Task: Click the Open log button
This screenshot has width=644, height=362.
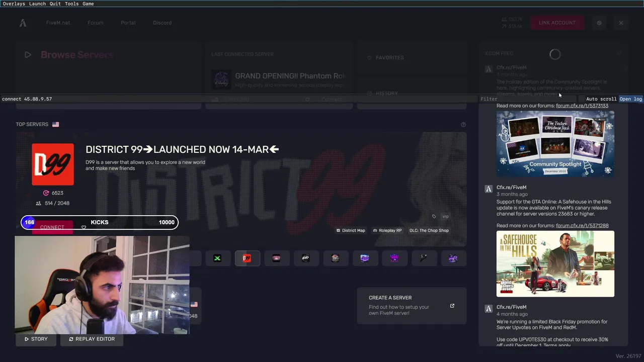Action: (631, 99)
